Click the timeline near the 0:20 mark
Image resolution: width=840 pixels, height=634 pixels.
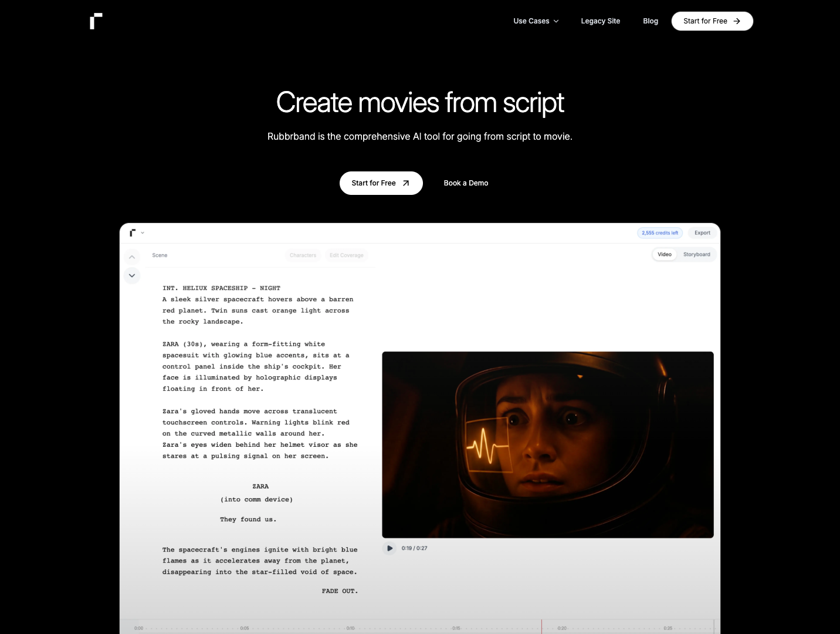click(x=563, y=627)
